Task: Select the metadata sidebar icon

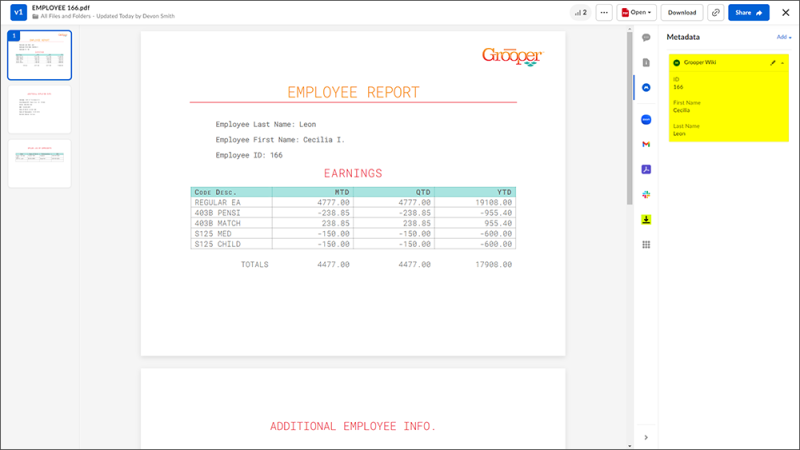Action: 646,88
